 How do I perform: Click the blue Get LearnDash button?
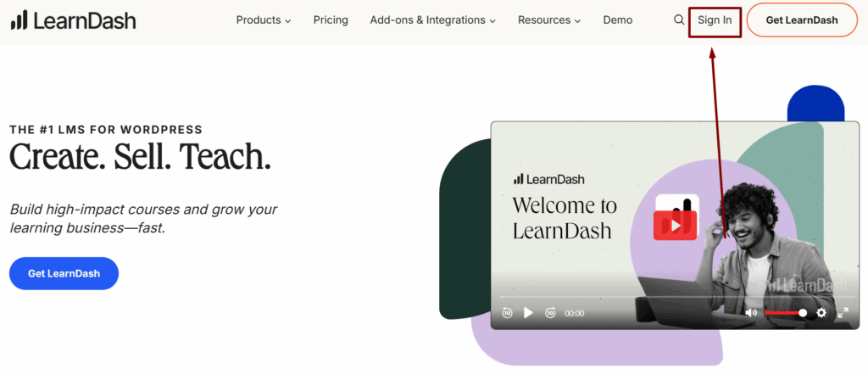tap(64, 274)
